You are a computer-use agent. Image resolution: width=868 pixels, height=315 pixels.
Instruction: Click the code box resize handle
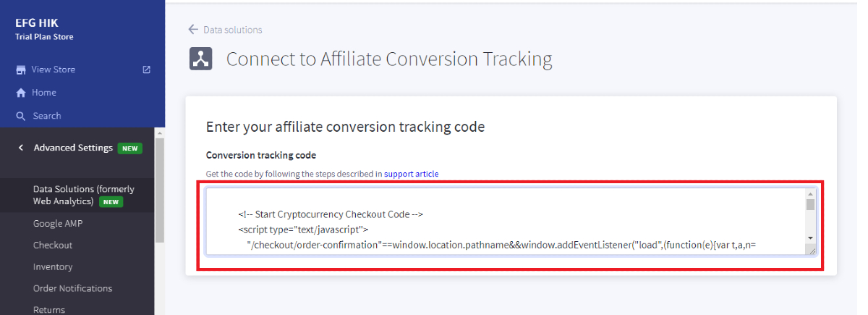(812, 251)
